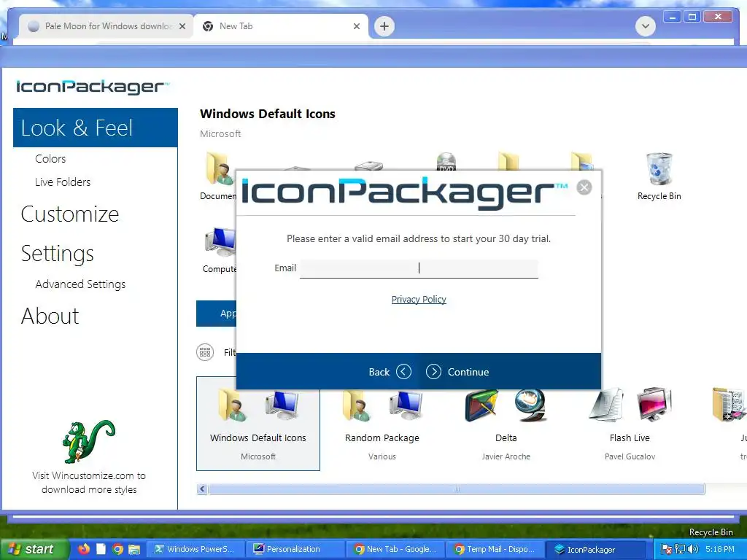Click the Back button in dialog
This screenshot has height=560, width=747.
(x=390, y=372)
